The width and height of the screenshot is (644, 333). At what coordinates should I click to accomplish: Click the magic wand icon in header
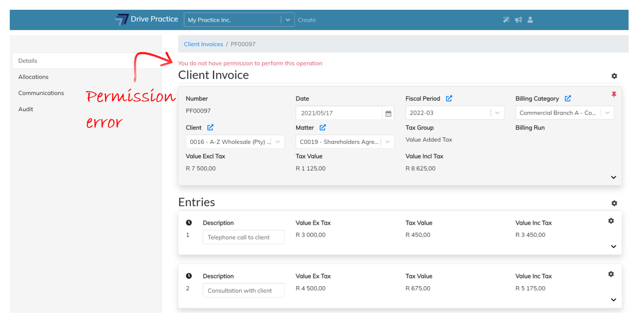tap(506, 20)
